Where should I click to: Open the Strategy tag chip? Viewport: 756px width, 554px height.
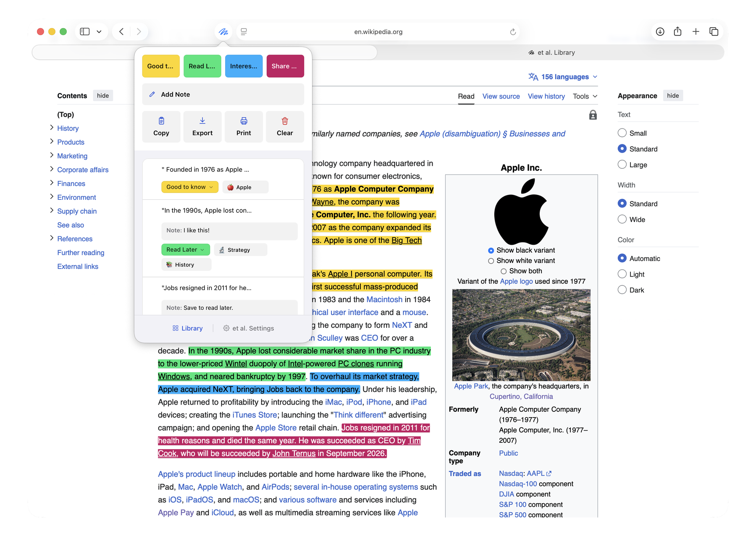(x=241, y=250)
